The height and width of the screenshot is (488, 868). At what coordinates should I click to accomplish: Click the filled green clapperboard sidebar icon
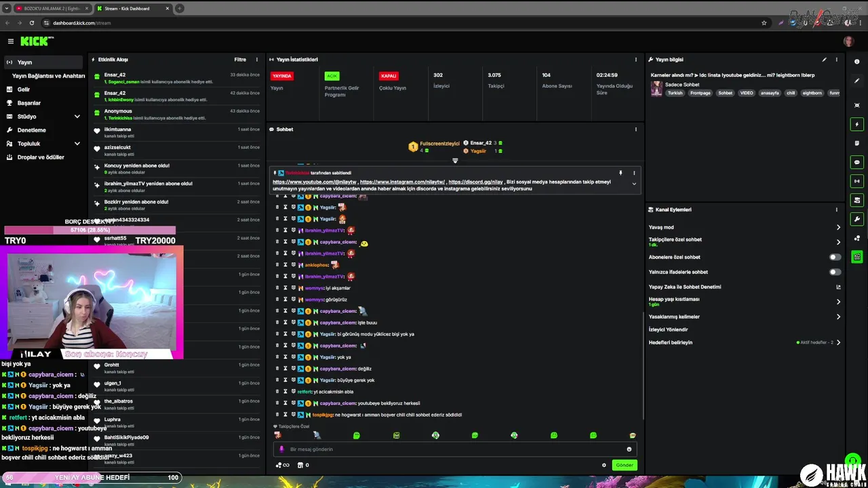tap(857, 257)
